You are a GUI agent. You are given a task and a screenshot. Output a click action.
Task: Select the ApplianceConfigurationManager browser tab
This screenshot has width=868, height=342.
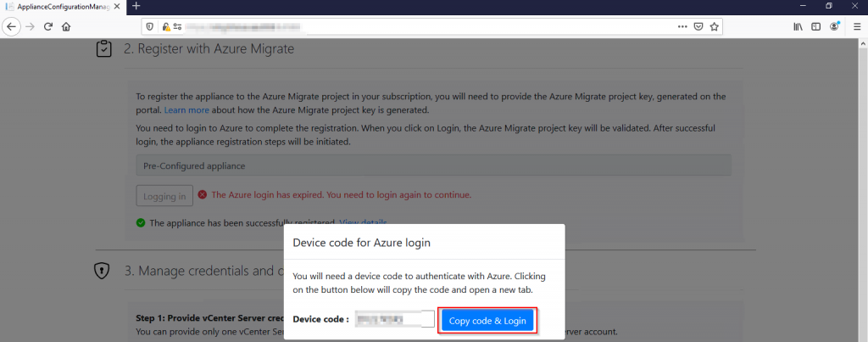[63, 6]
